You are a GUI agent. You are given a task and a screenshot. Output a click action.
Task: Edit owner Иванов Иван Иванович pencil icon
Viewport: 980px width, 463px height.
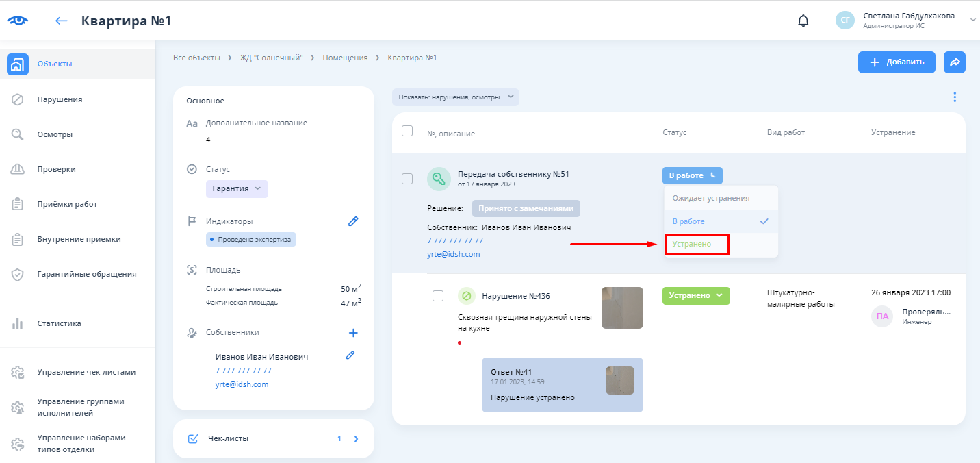click(350, 355)
